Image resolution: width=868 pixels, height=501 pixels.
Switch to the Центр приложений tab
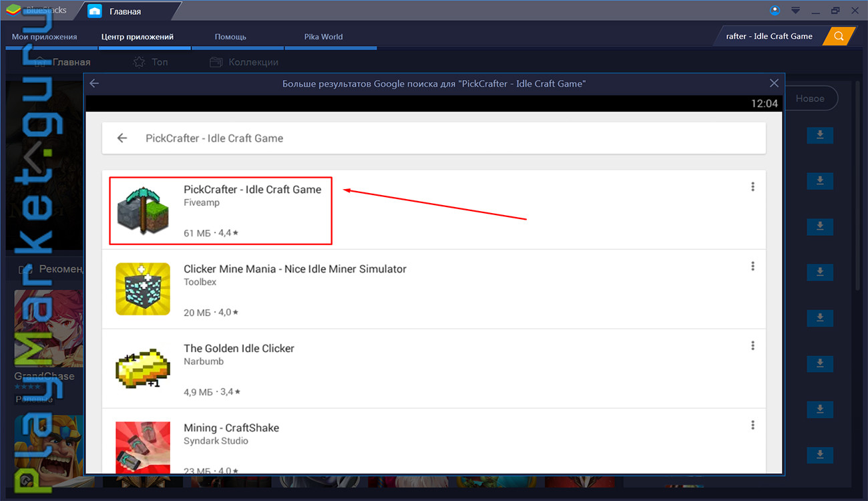[x=138, y=37]
